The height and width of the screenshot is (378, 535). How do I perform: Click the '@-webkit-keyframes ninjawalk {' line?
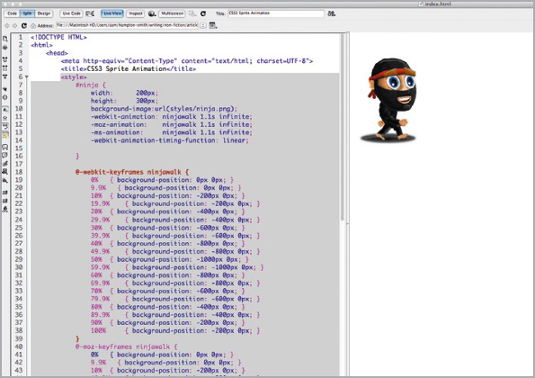(x=132, y=172)
